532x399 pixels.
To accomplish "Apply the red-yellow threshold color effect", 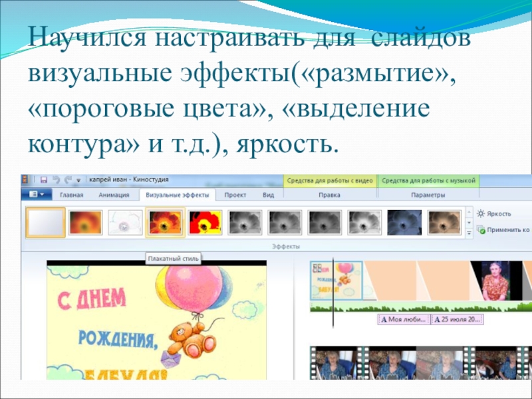I will pyautogui.click(x=205, y=223).
